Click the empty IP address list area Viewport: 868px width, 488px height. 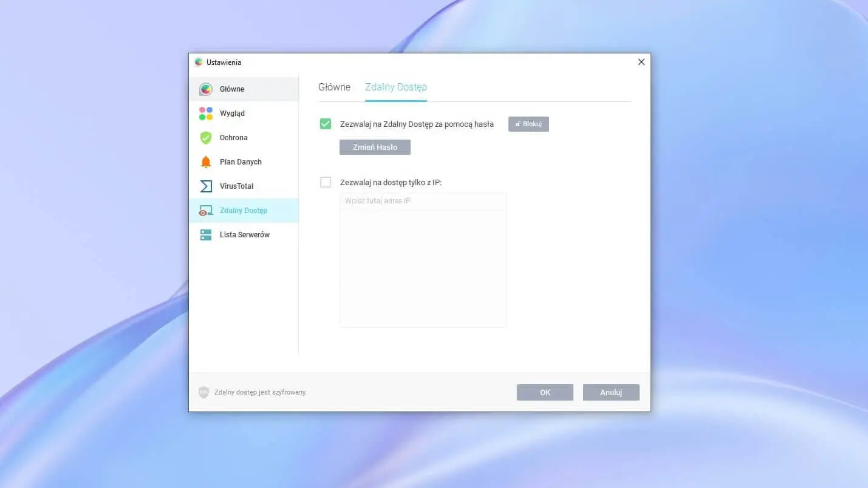(423, 268)
